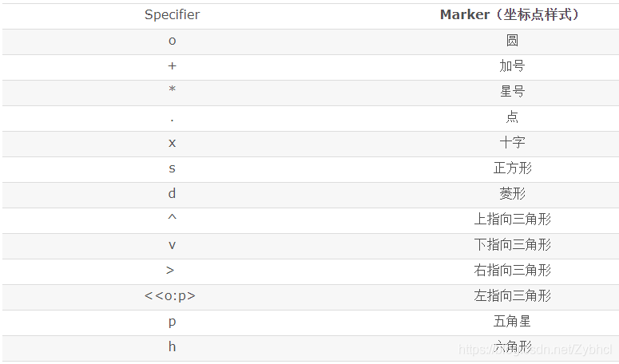Select the 'o' specifier cell
Screen dimensions: 619x364
(x=172, y=41)
